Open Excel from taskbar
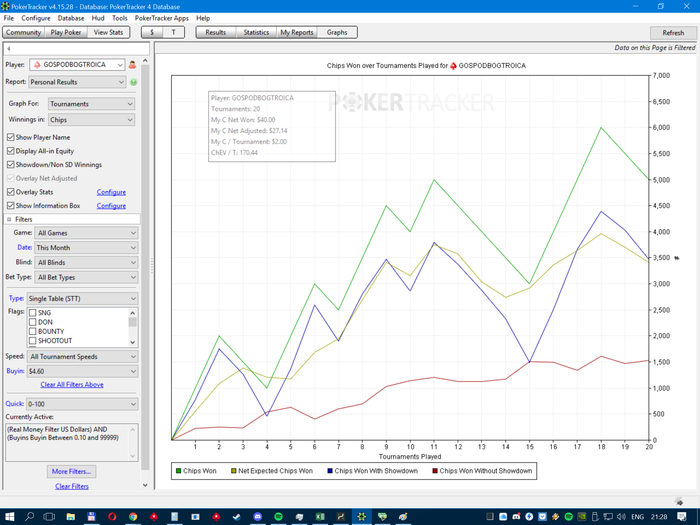Viewport: 700px width, 525px height. tap(320, 517)
